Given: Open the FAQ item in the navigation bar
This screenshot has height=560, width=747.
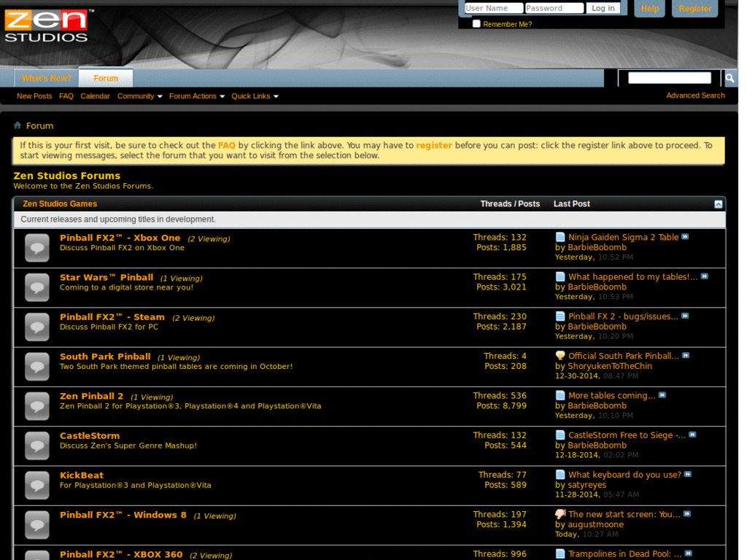Looking at the screenshot, I should click(66, 96).
